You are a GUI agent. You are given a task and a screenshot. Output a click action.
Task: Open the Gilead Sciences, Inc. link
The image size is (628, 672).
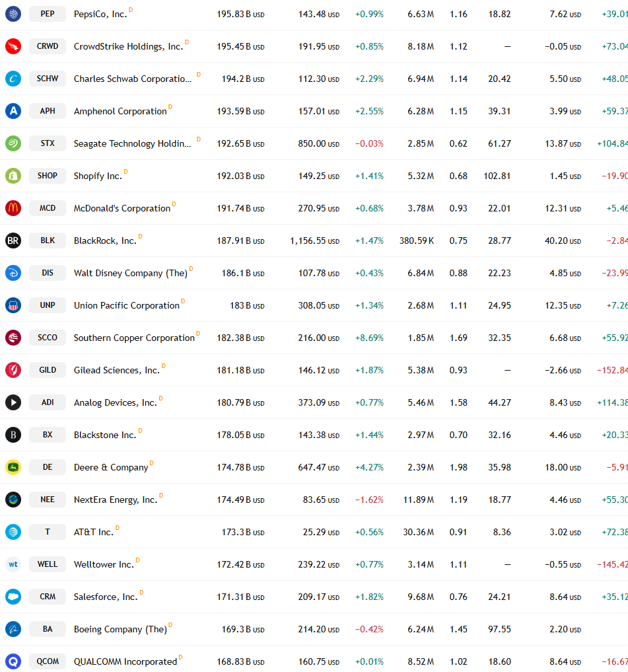tap(117, 370)
